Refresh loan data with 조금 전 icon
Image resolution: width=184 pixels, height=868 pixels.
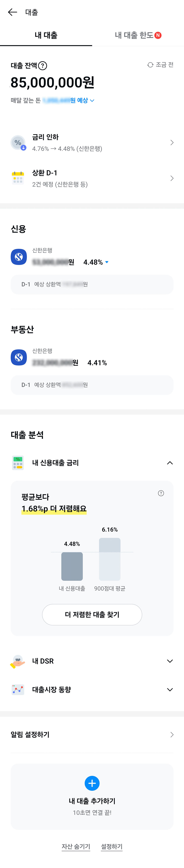[151, 65]
